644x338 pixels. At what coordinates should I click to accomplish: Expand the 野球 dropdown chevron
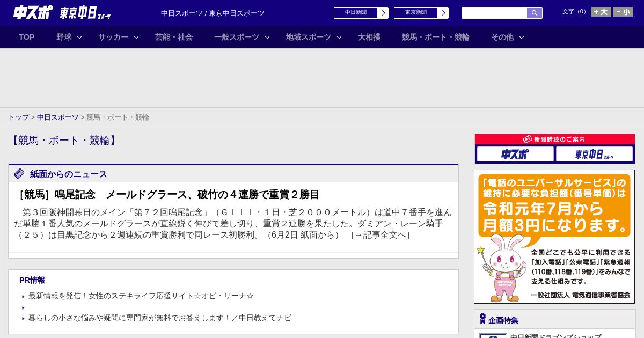pos(79,37)
